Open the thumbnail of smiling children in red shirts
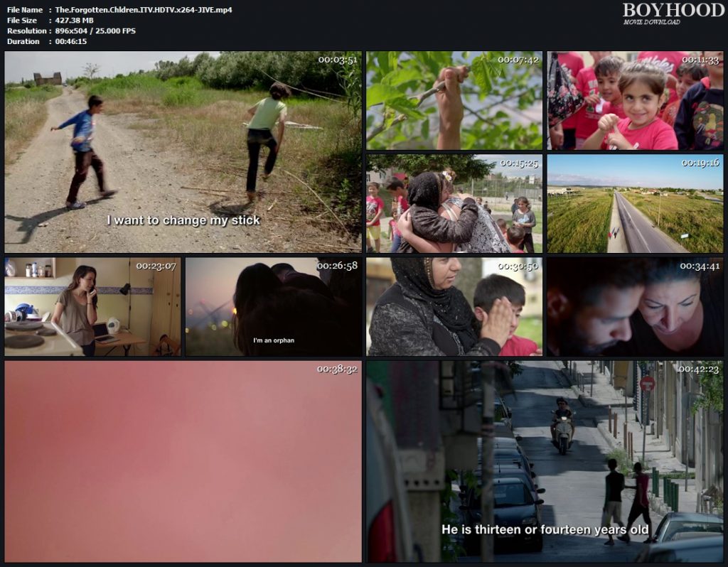The height and width of the screenshot is (567, 728). tap(635, 100)
